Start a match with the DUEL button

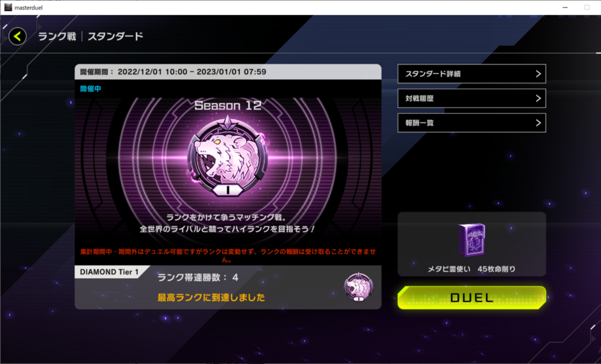click(472, 297)
